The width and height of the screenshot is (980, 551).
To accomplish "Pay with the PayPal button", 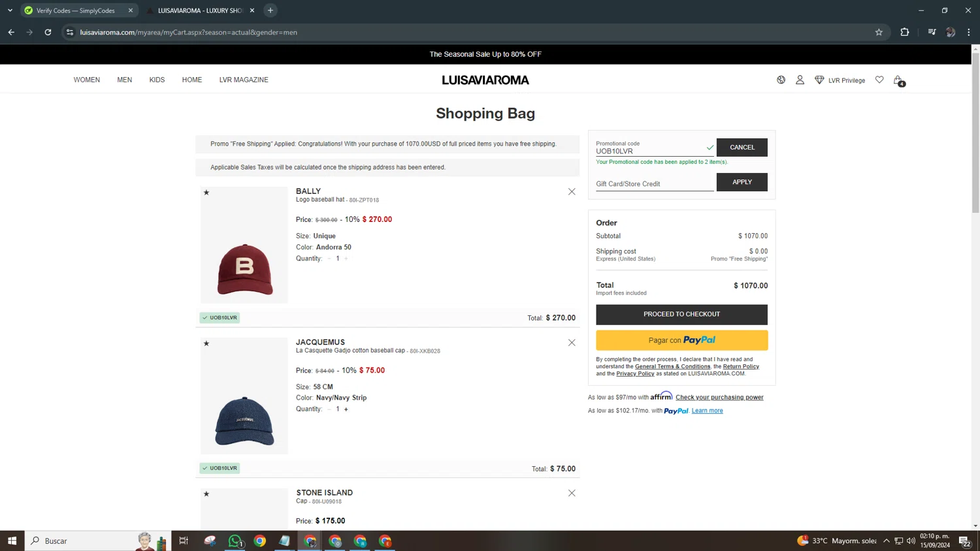I will pyautogui.click(x=681, y=340).
